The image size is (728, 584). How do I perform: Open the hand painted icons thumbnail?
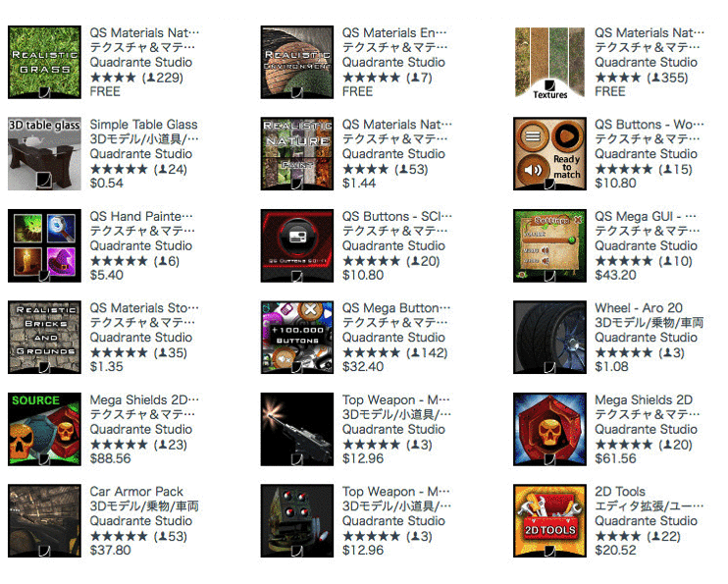(44, 245)
